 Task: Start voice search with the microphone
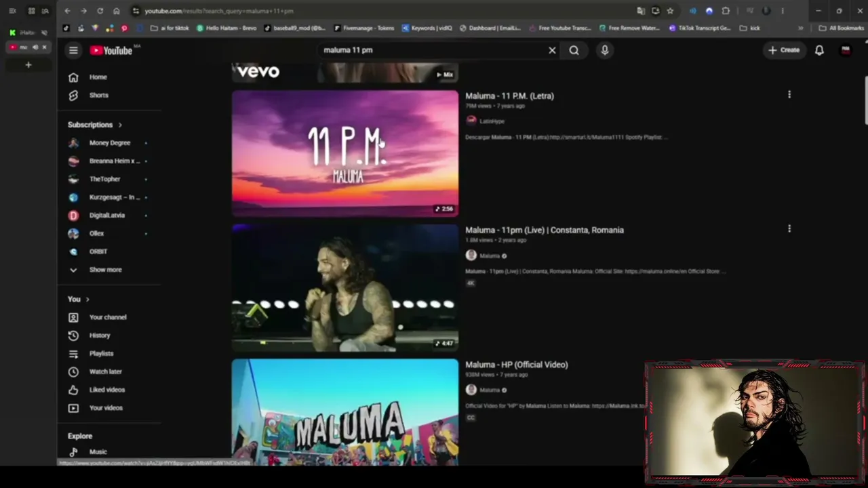click(x=605, y=50)
